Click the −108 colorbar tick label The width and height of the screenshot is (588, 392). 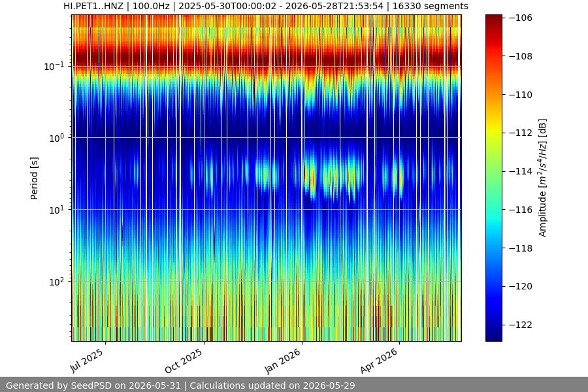point(521,56)
